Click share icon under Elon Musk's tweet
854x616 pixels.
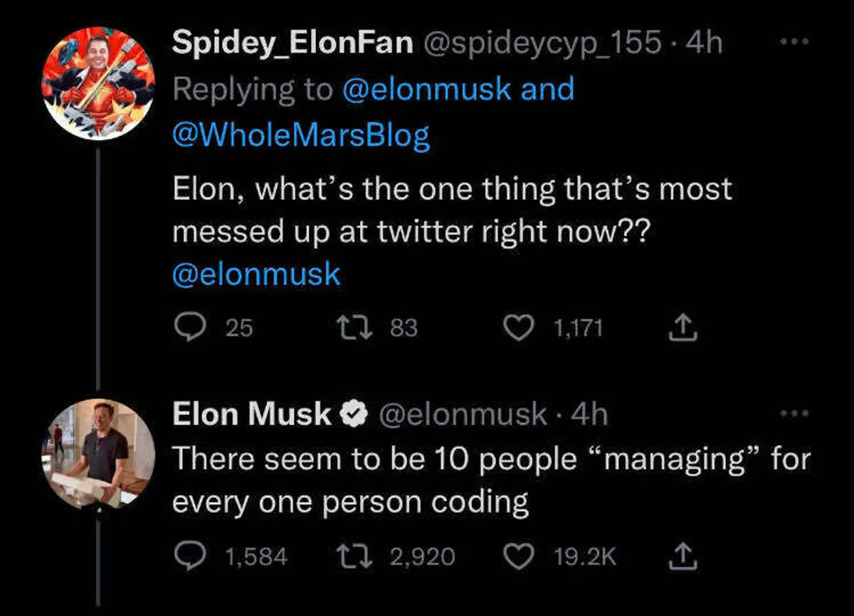click(682, 556)
